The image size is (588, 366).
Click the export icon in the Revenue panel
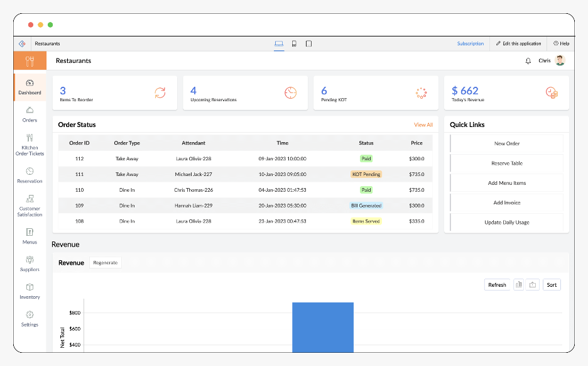533,284
